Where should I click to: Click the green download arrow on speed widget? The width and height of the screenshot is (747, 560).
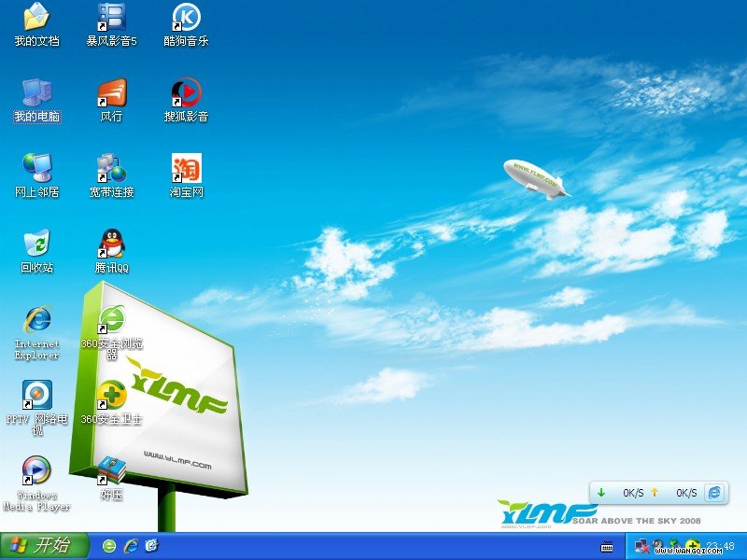click(x=601, y=493)
